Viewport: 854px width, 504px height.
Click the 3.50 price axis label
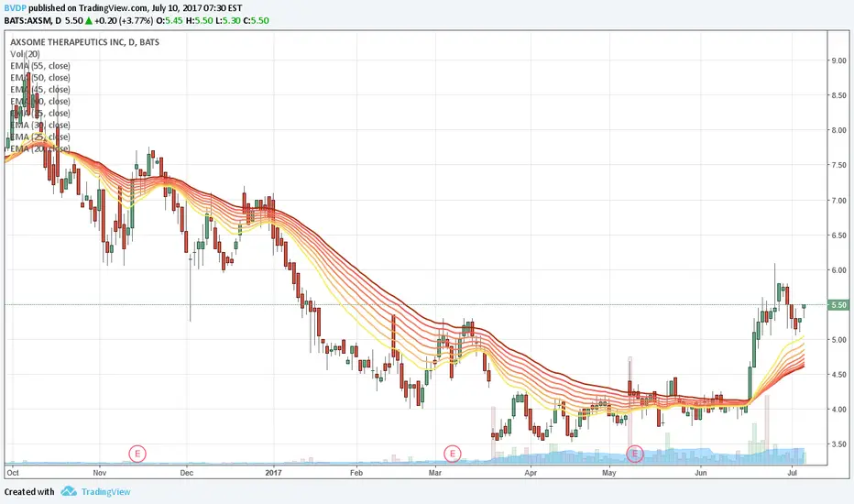[838, 444]
